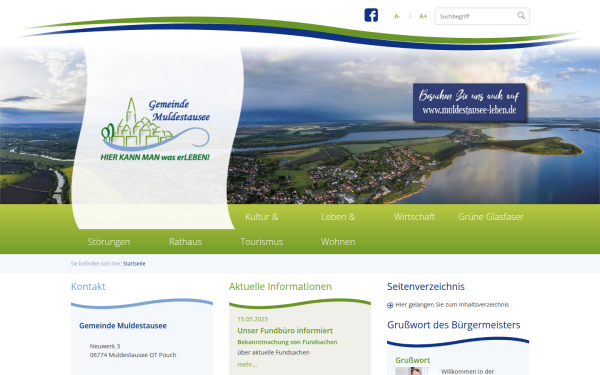Click '06774 Muldestausee OT Pouch' text

(133, 355)
